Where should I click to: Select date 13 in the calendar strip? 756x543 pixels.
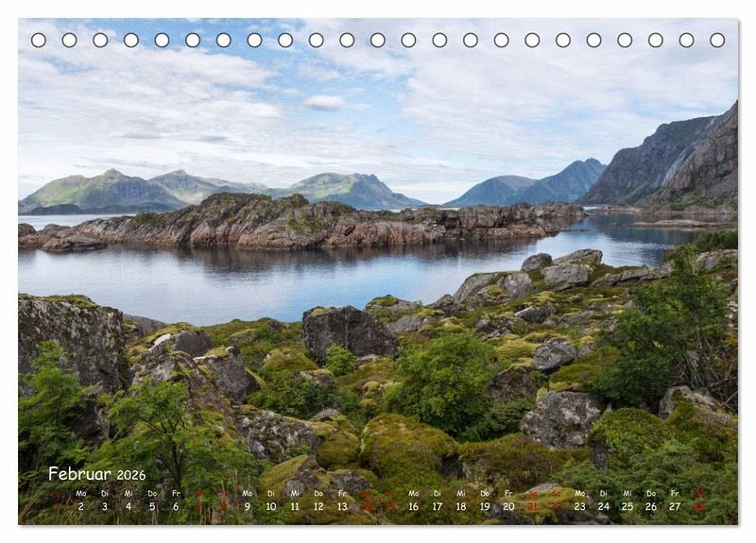(x=342, y=506)
